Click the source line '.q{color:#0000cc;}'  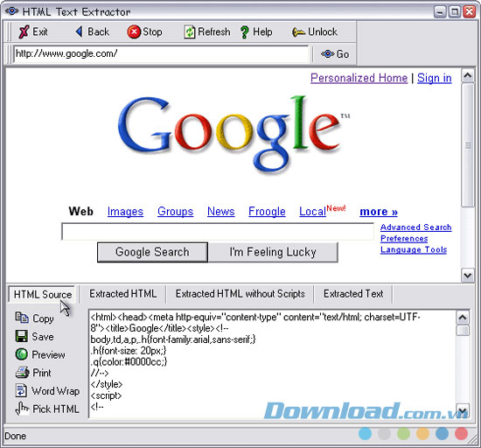[129, 361]
